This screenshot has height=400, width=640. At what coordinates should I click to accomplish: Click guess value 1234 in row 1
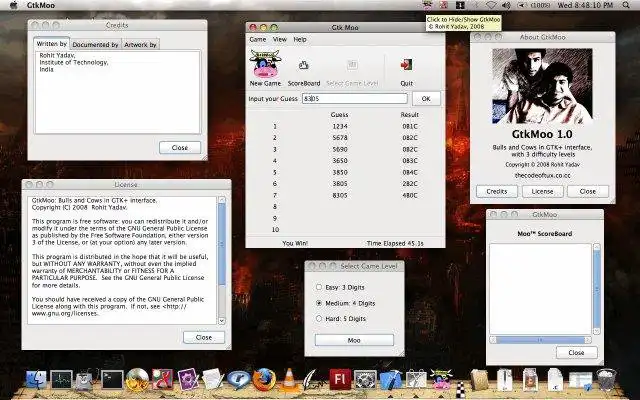coord(340,127)
